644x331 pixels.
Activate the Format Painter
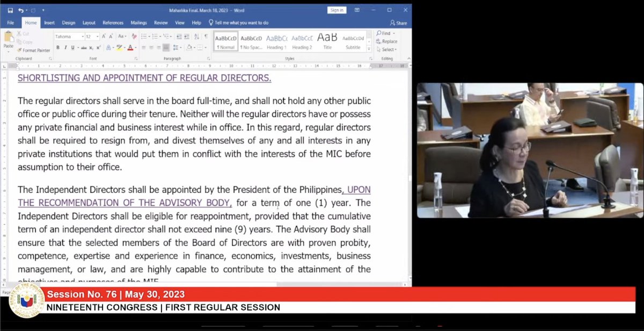pyautogui.click(x=33, y=51)
